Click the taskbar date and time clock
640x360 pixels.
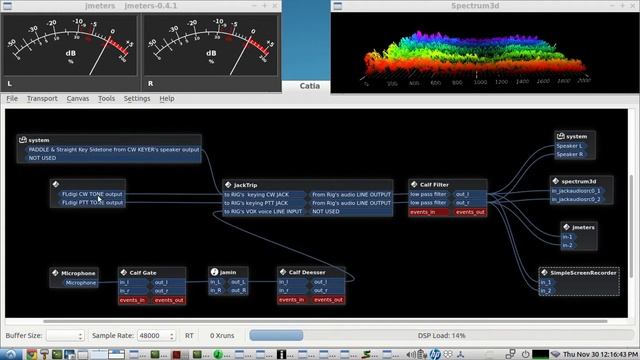click(x=600, y=354)
